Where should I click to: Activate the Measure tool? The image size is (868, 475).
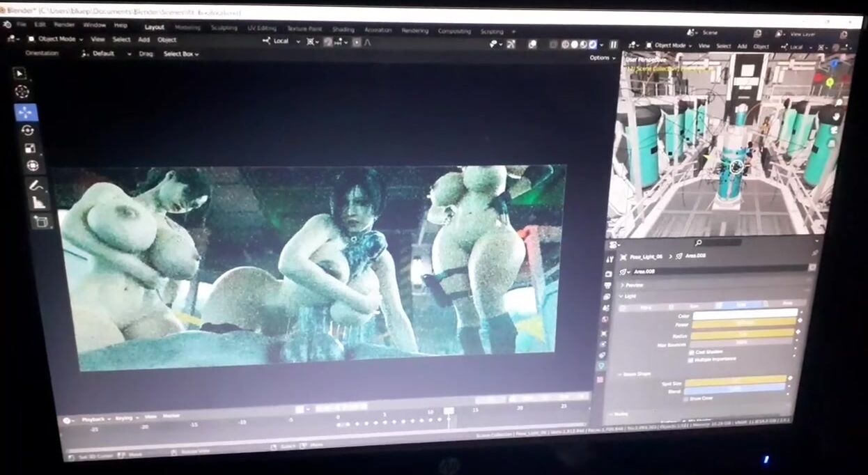tap(38, 203)
